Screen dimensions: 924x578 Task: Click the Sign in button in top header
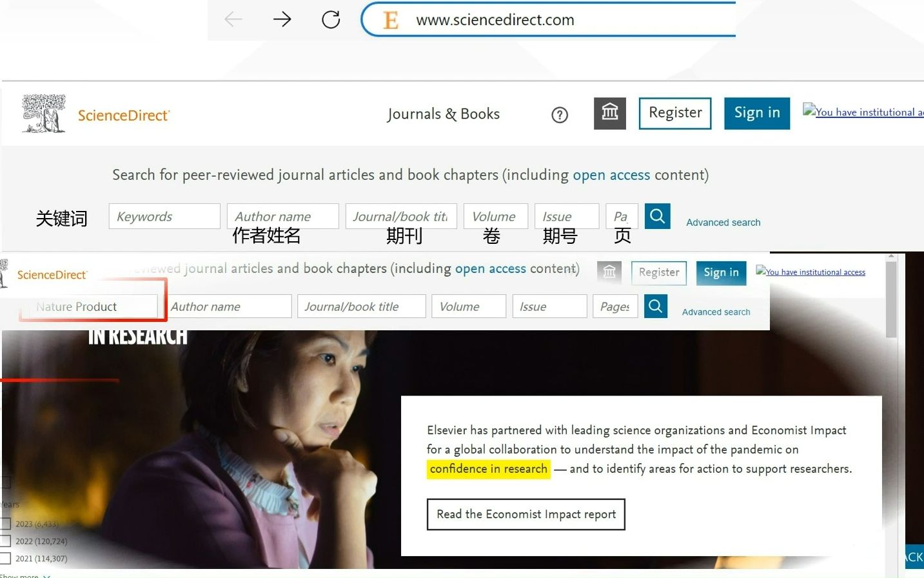pos(757,113)
